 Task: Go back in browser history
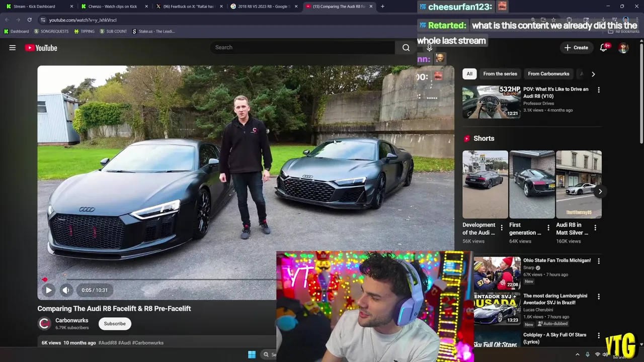coord(7,20)
